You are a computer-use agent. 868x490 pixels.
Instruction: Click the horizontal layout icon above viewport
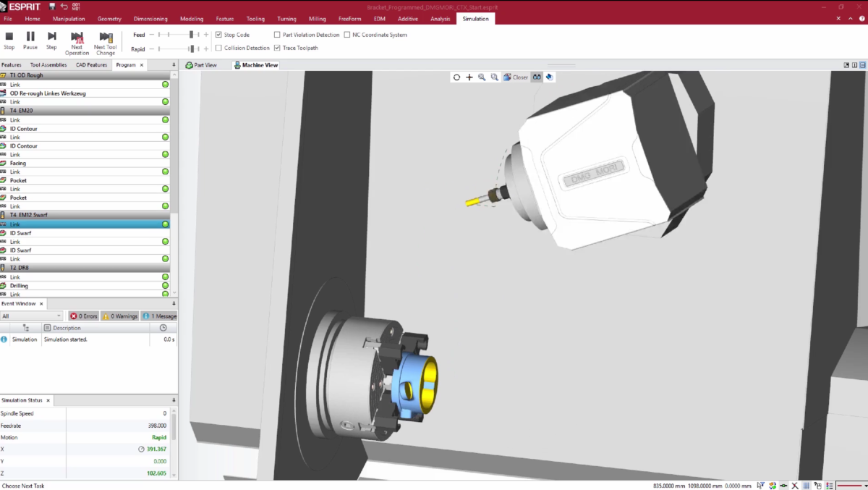864,65
